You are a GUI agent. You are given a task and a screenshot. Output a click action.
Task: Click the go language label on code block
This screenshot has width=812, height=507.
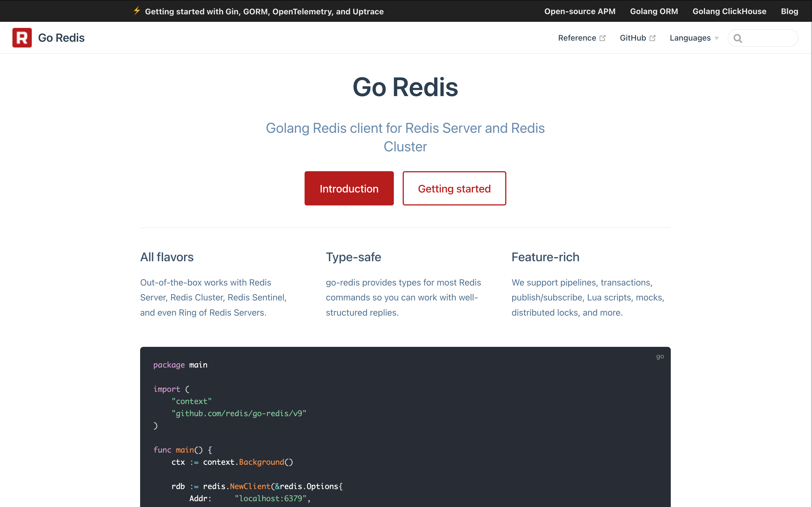pos(660,356)
